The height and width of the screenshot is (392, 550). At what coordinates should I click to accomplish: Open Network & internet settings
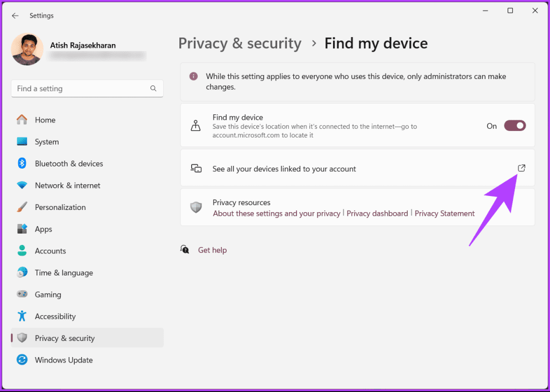[67, 185]
